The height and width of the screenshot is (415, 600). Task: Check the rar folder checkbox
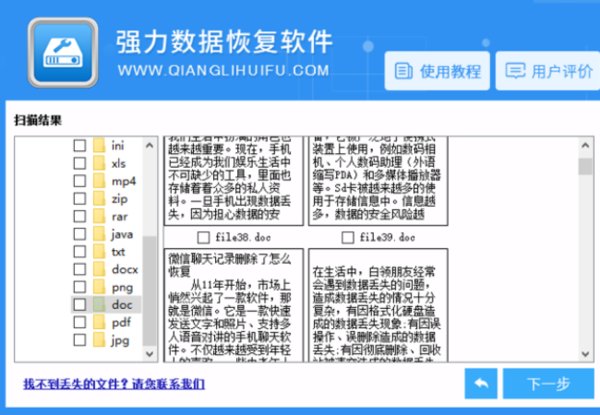80,216
